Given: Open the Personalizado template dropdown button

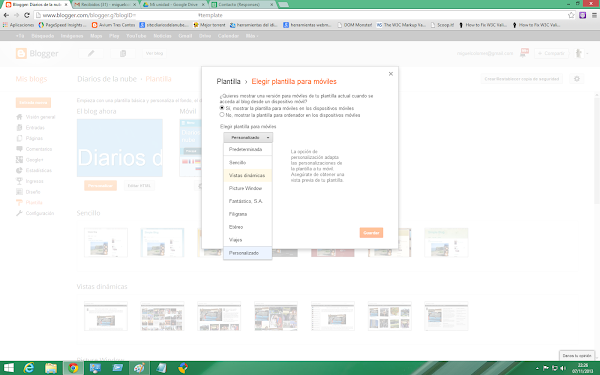Looking at the screenshot, I should click(x=248, y=137).
